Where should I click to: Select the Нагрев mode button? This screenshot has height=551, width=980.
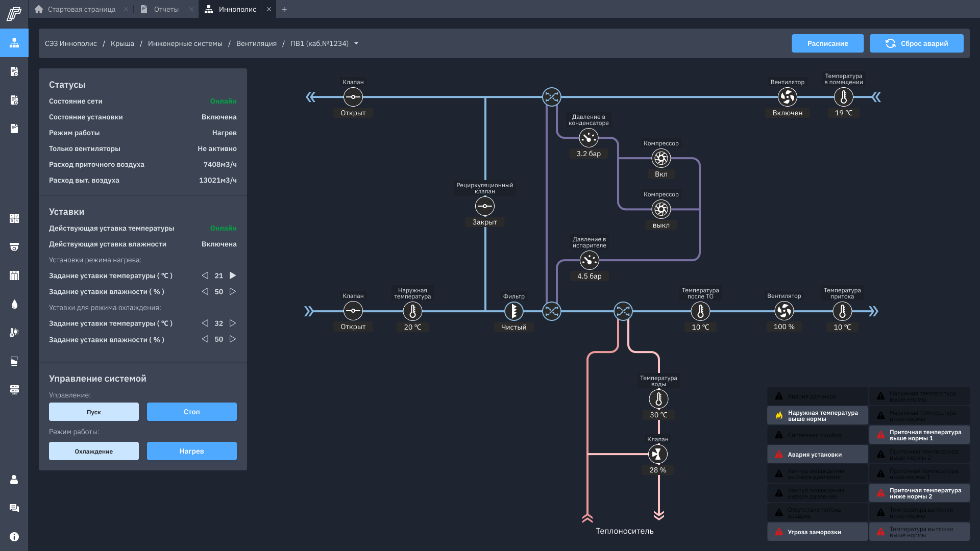192,451
